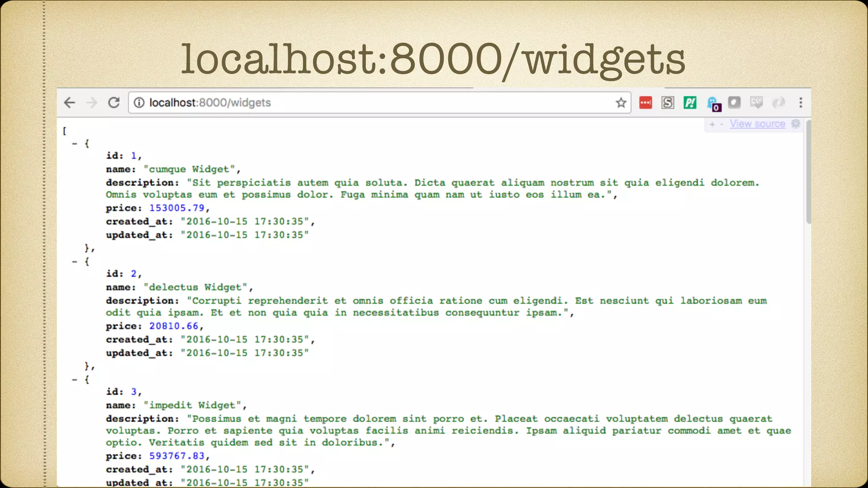868x488 pixels.
Task: Select the name value "delectus Widget"
Action: (195, 287)
